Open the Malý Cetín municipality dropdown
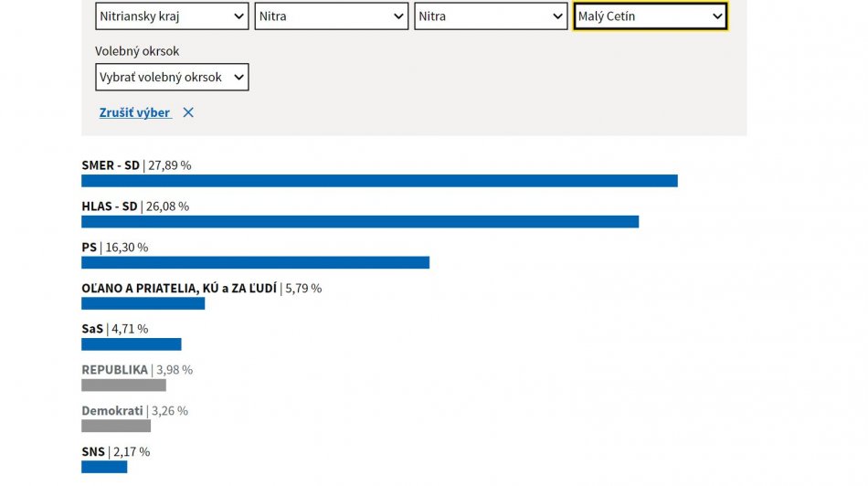Viewport: 868px width, 486px height. (650, 16)
